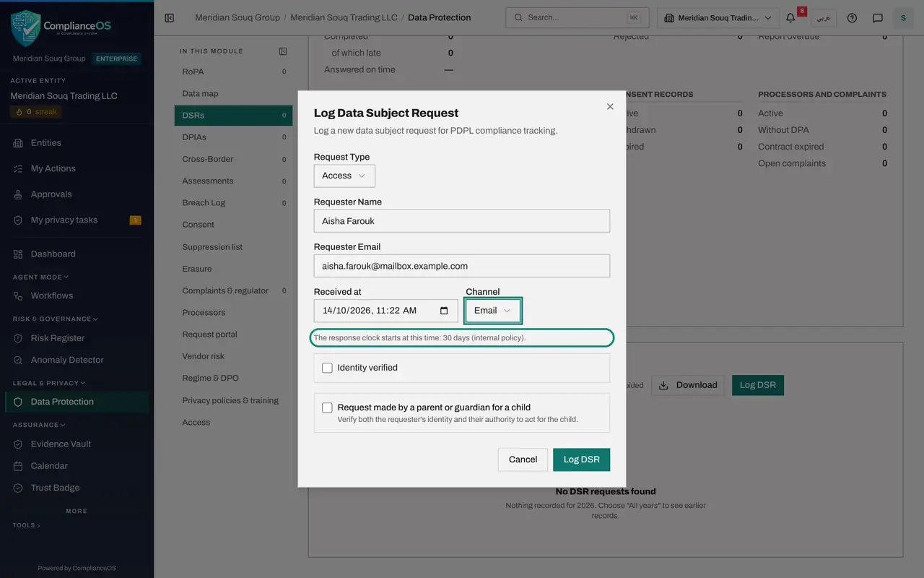924x578 pixels.
Task: Select RoPA in the module list
Action: click(233, 72)
